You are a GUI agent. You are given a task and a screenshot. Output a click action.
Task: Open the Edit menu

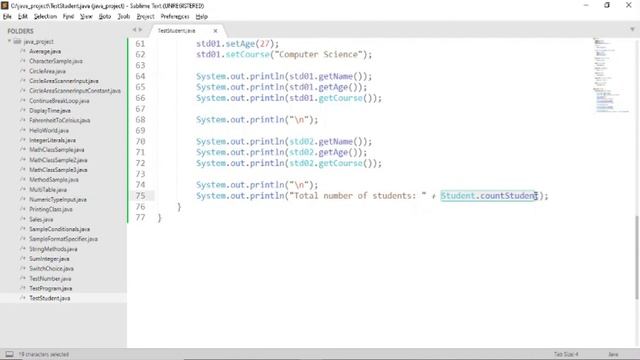point(22,16)
